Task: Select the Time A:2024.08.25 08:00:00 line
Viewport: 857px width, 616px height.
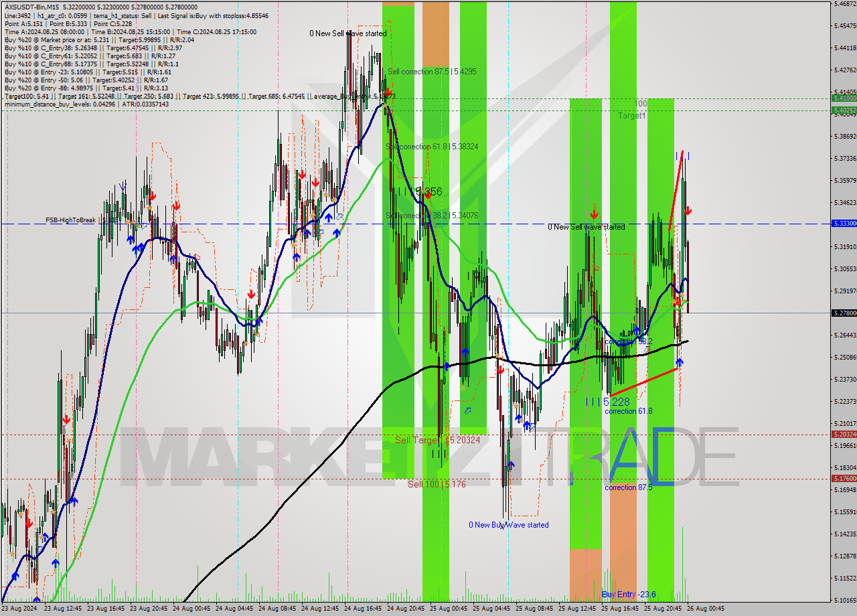Action: 131,31
